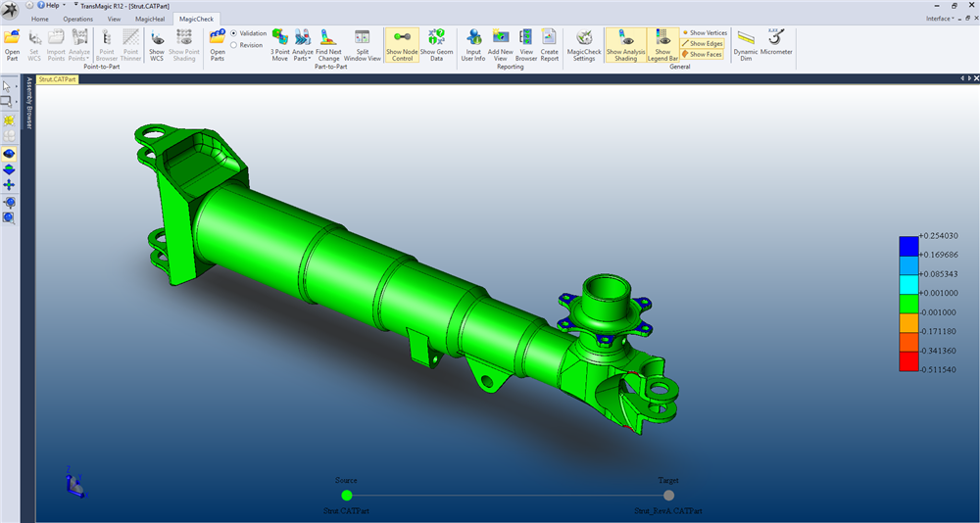Viewport: 980px width, 523px height.
Task: Open the Split Window View
Action: 363,44
